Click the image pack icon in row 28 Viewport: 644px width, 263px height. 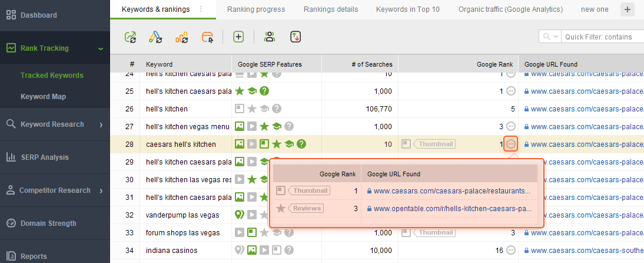coord(240,144)
